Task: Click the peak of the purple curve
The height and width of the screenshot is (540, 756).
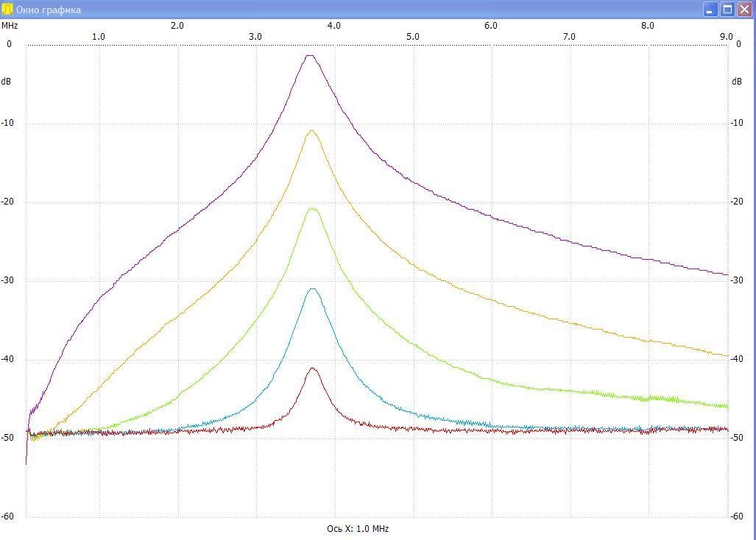Action: (310, 55)
